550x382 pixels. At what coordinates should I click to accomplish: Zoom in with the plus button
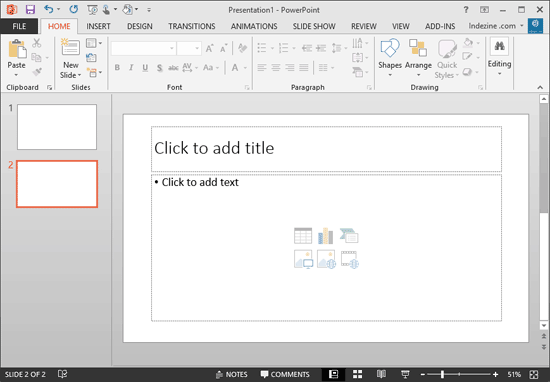pos(495,375)
